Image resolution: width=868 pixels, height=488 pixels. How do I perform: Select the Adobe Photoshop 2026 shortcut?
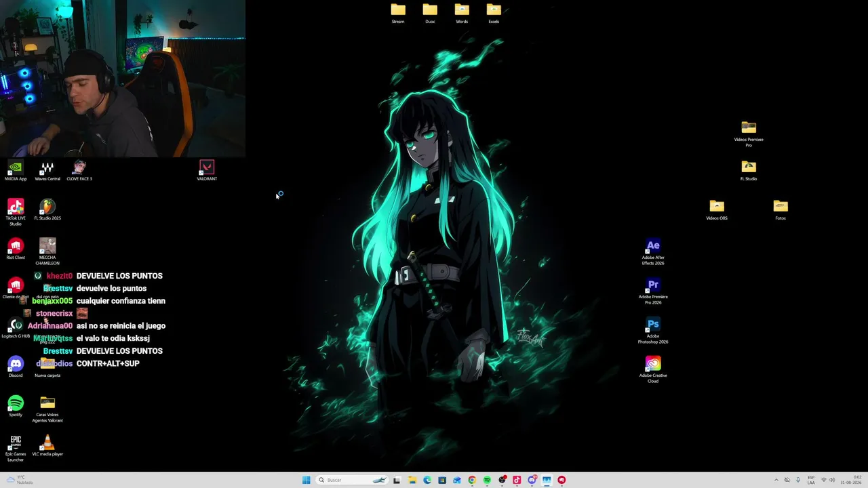click(653, 331)
